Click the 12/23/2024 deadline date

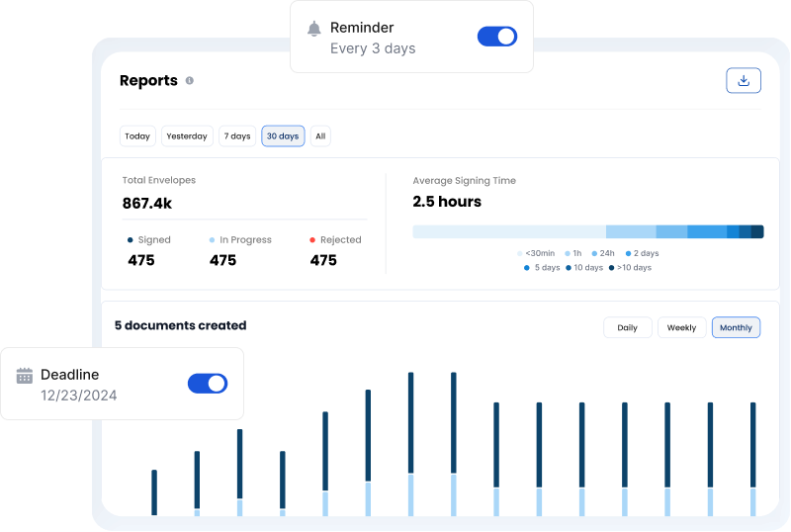tap(79, 396)
